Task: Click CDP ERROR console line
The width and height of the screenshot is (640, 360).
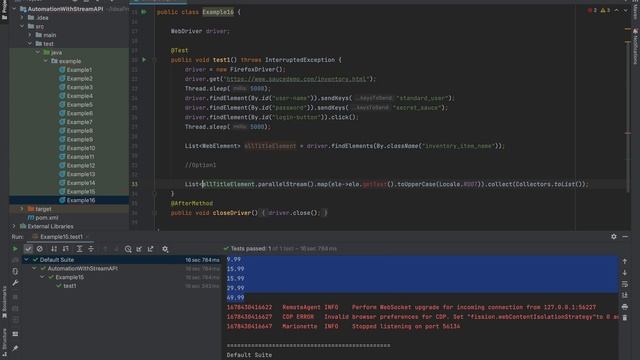Action: tap(422, 317)
